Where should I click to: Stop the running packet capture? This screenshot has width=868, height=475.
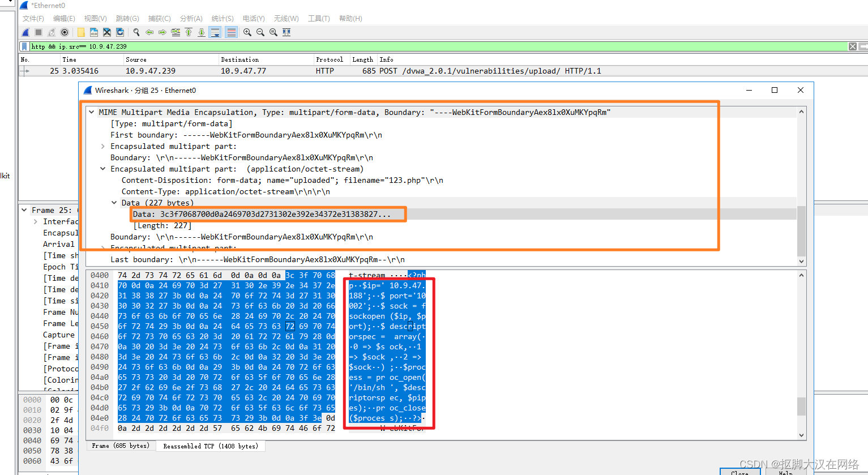pos(39,32)
